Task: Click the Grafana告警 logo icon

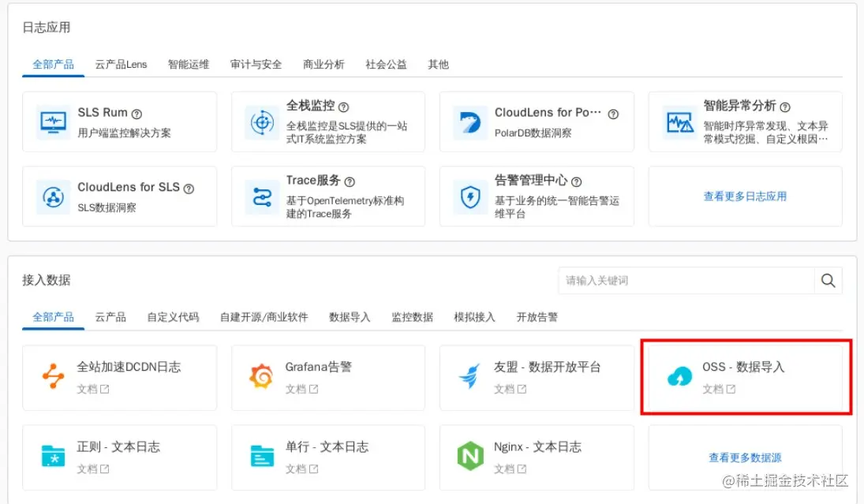Action: (x=261, y=376)
